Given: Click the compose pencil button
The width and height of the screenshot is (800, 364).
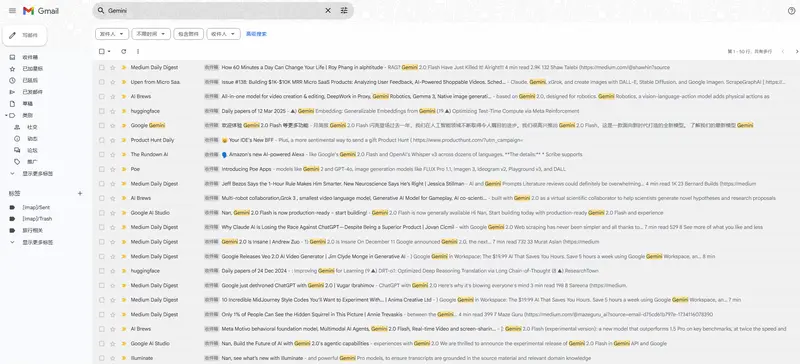Looking at the screenshot, I should tap(25, 35).
